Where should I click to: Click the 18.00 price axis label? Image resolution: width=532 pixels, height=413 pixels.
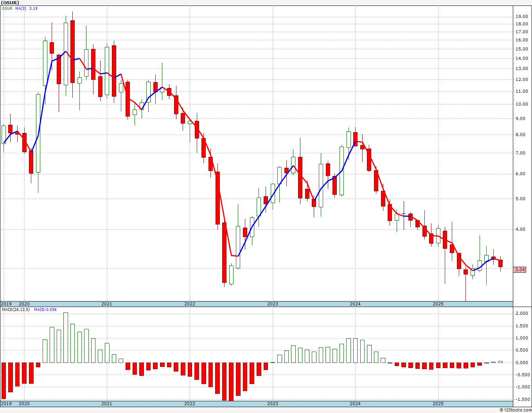tap(521, 24)
